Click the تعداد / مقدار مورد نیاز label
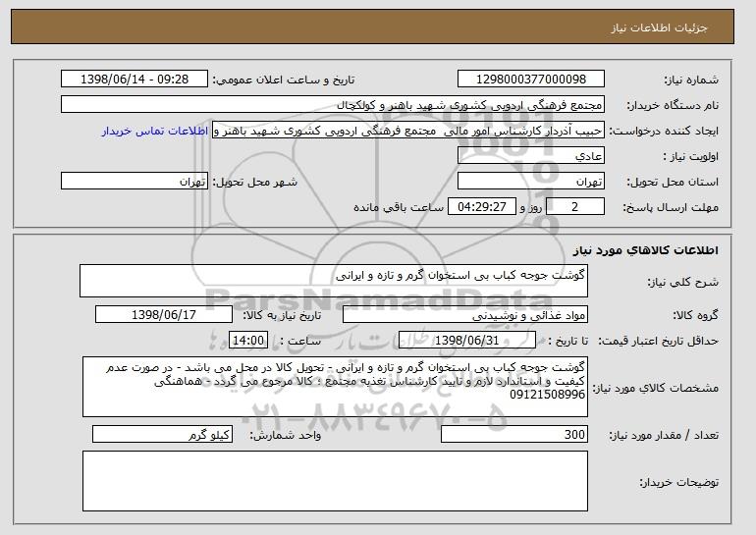Screen dimensions: 756x535 tap(664, 435)
